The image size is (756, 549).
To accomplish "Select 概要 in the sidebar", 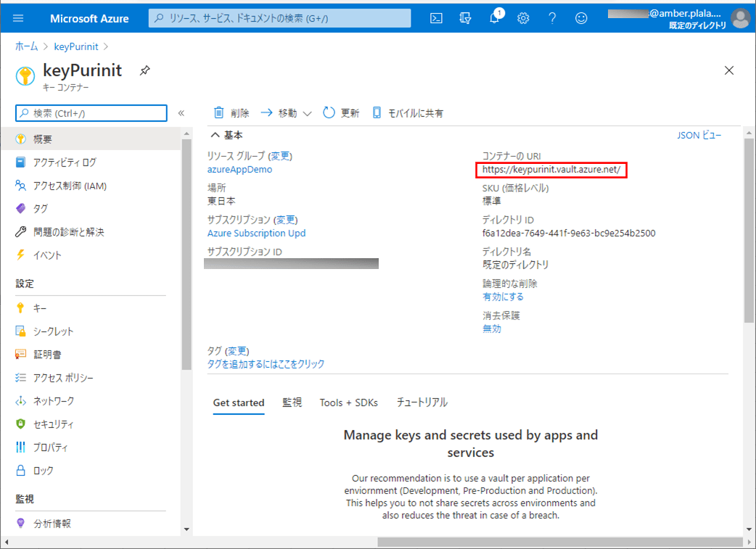I will pos(91,139).
